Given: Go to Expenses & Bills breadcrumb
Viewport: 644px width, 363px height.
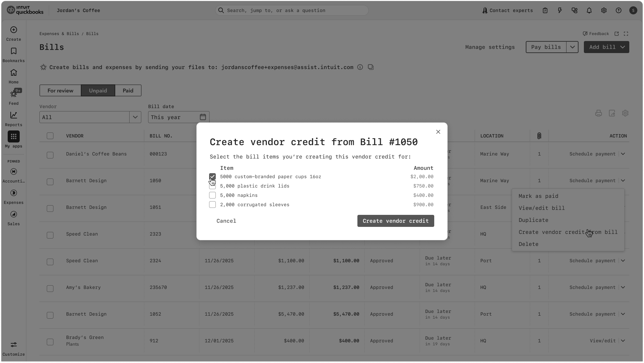Looking at the screenshot, I should [59, 34].
